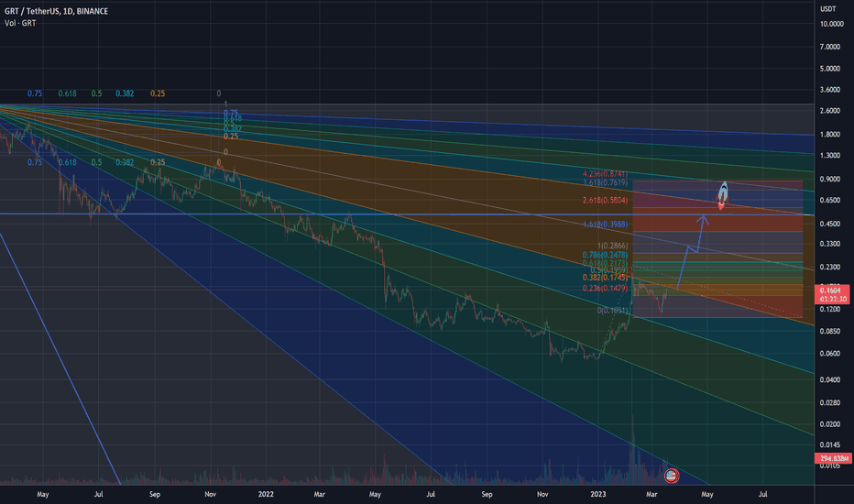Click the 2023 label on time axis
Screen dimensions: 854x504
click(x=598, y=494)
